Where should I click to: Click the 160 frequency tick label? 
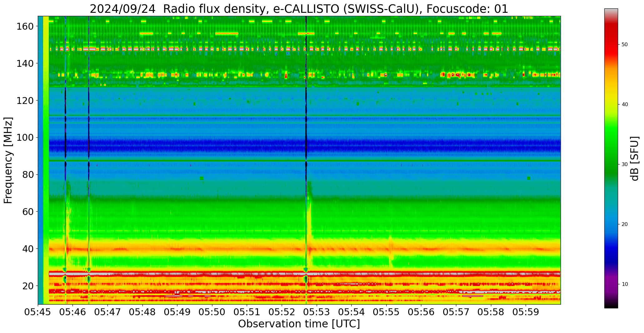click(x=25, y=26)
